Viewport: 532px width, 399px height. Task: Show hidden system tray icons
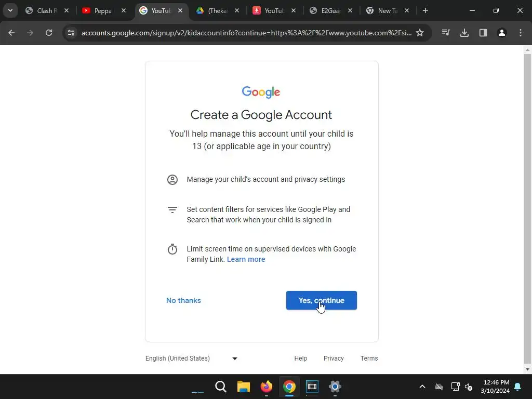[422, 387]
